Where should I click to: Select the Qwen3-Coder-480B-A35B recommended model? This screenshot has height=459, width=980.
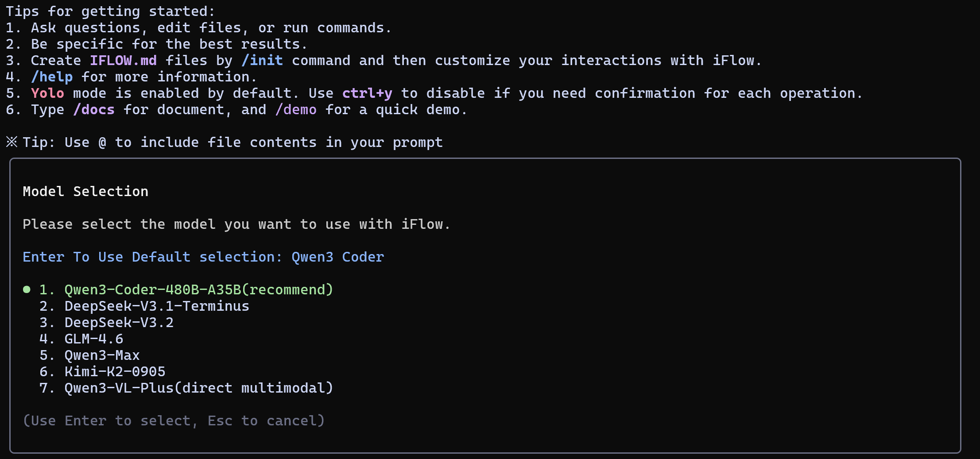tap(198, 289)
